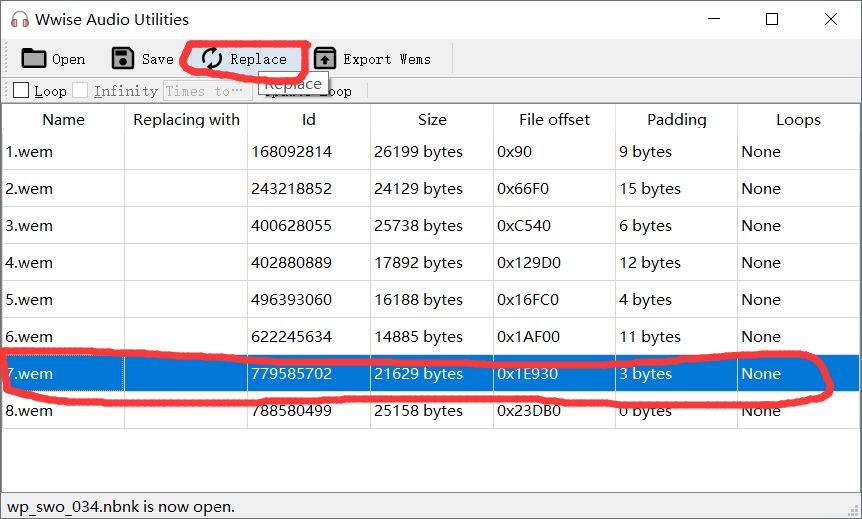Sort by the Padding column header
This screenshot has height=519, width=862.
point(676,119)
